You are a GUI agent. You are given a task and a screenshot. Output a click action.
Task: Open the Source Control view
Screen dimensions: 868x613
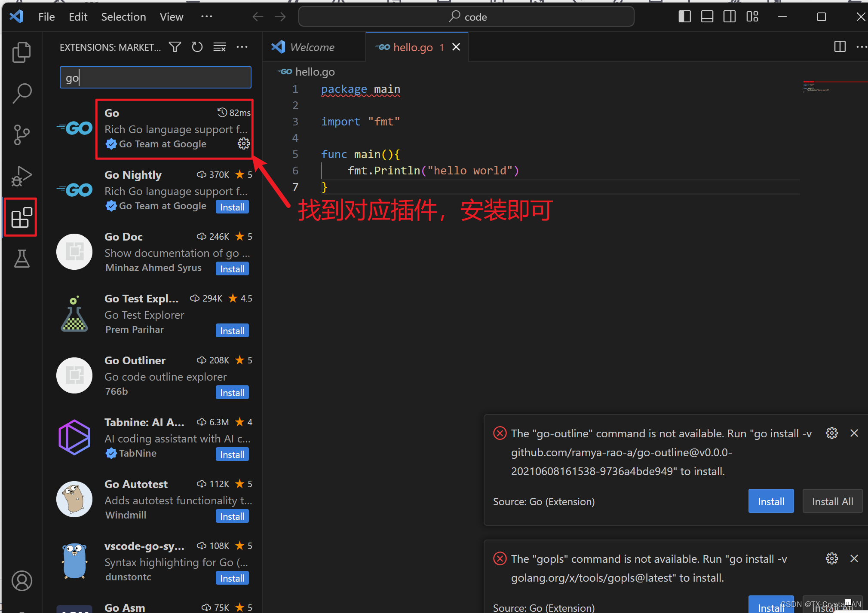pyautogui.click(x=21, y=134)
